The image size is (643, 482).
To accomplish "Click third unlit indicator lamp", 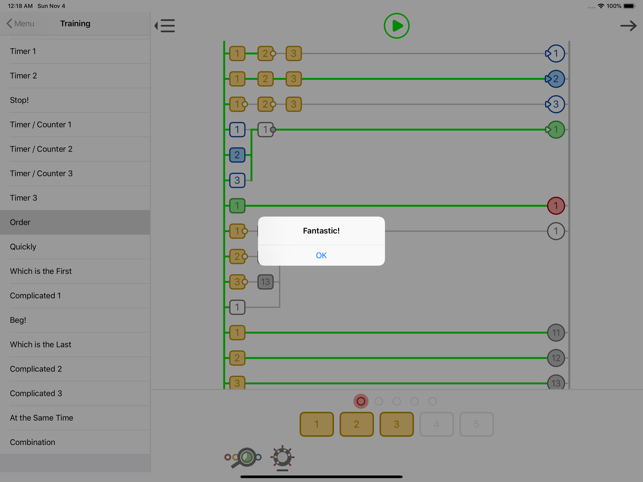I will point(397,401).
